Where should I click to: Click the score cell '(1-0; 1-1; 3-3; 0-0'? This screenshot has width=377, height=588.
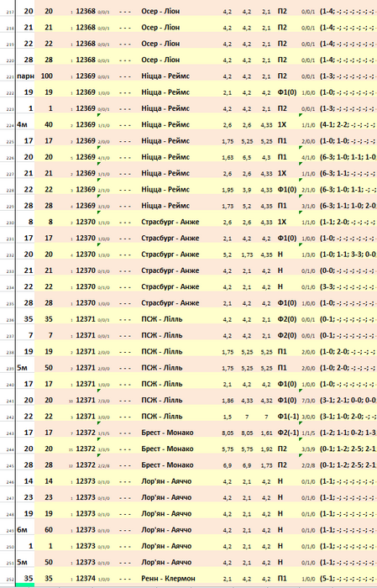click(348, 255)
